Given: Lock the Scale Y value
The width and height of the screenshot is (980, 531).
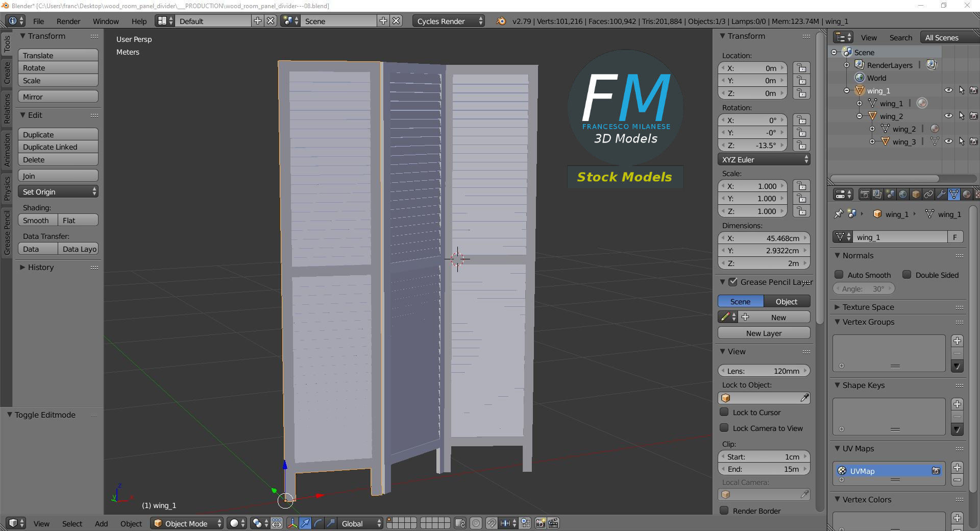Looking at the screenshot, I should (801, 199).
